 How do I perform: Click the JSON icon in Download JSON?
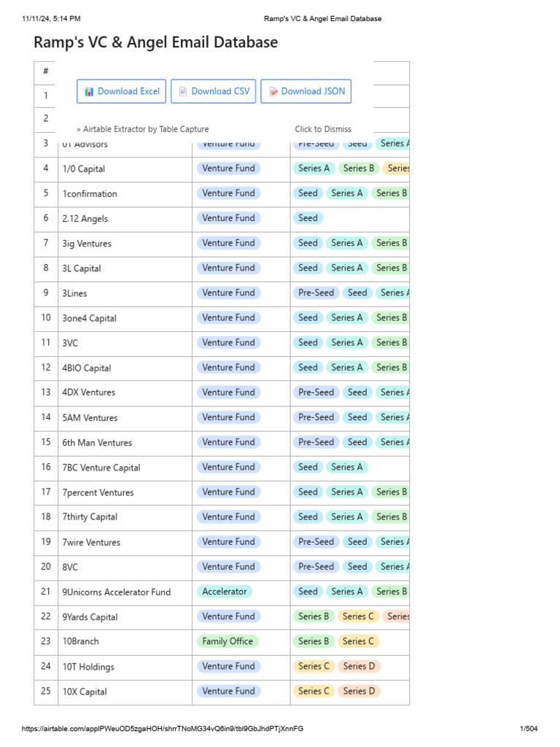click(x=273, y=92)
